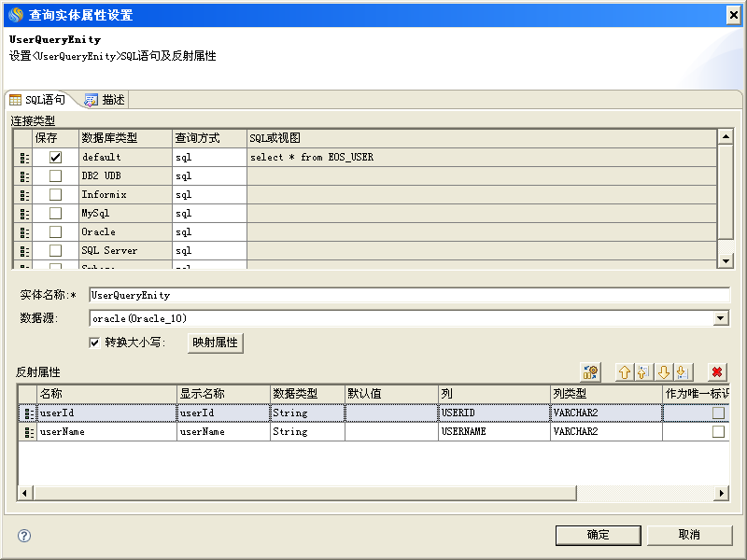Select the SQL语句 tab

coord(37,100)
